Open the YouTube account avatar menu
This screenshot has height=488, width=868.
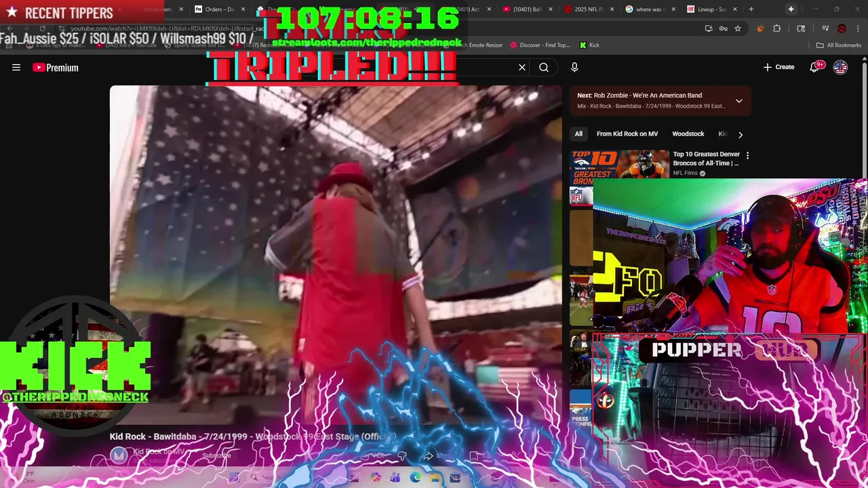(x=840, y=67)
